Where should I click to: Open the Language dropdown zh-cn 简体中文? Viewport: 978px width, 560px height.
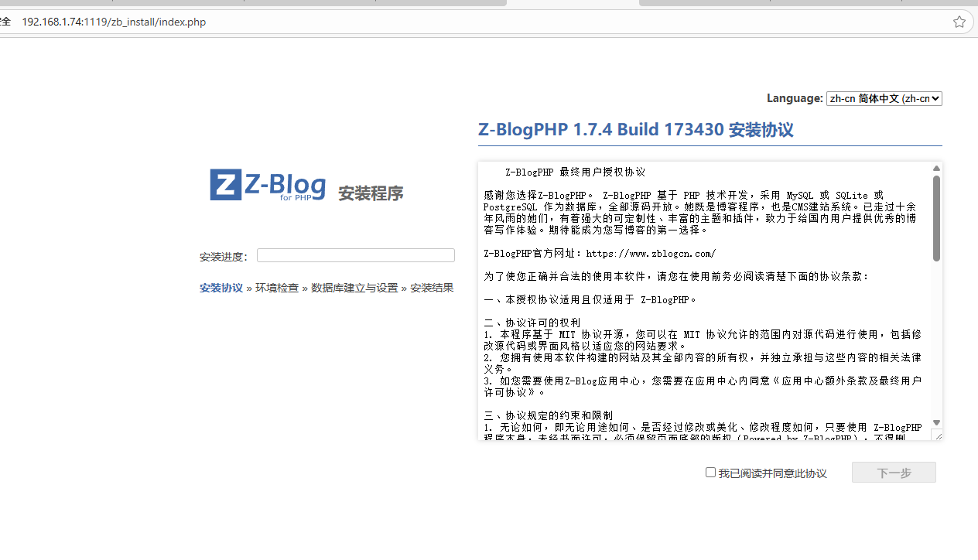click(884, 98)
